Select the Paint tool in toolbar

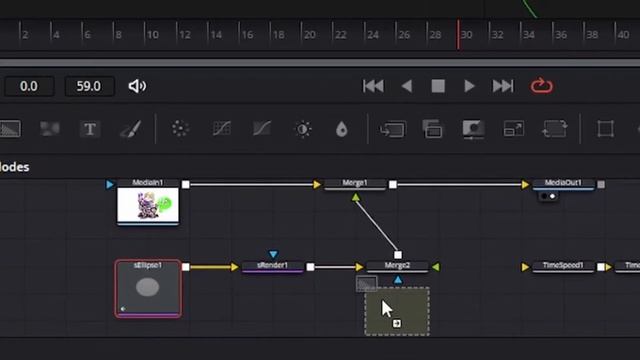(131, 129)
